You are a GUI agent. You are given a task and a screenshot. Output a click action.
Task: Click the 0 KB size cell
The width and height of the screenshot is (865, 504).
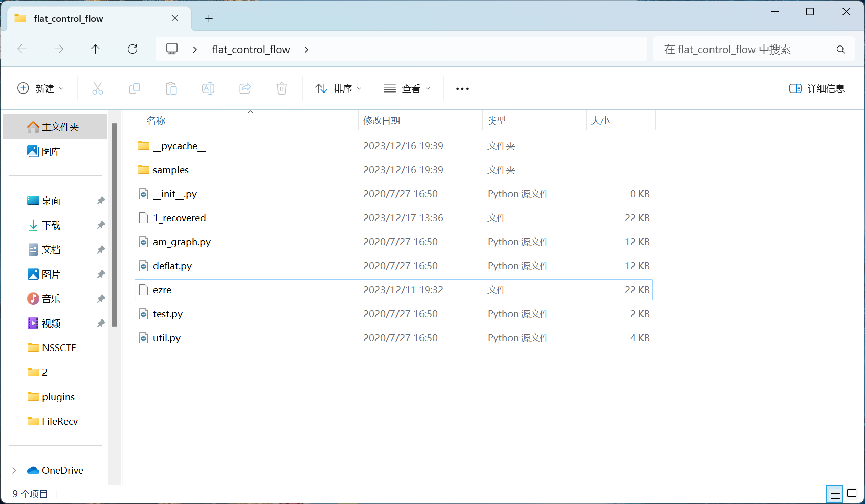639,194
